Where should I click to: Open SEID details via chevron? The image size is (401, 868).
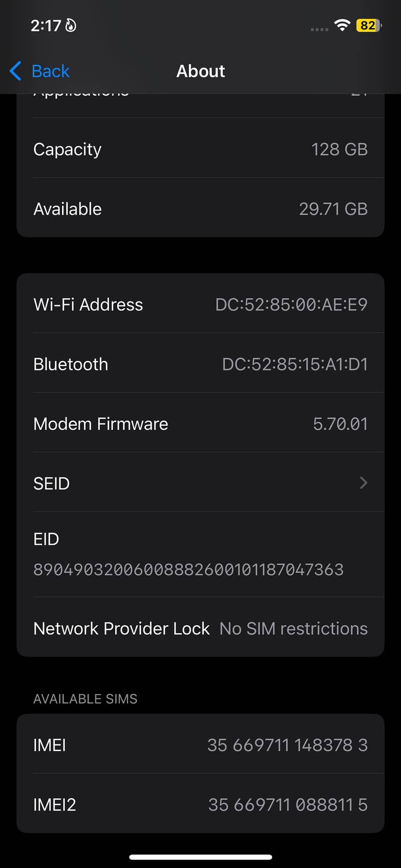tap(363, 483)
